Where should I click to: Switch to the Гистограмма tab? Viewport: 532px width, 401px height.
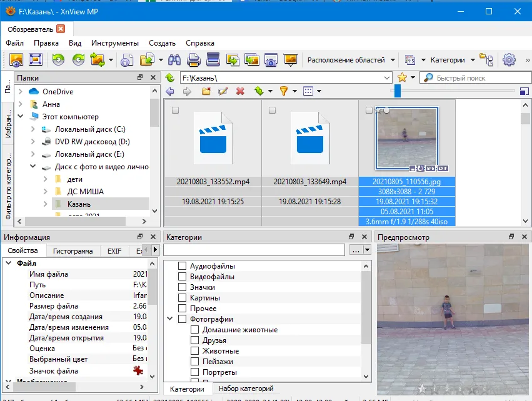[73, 251]
